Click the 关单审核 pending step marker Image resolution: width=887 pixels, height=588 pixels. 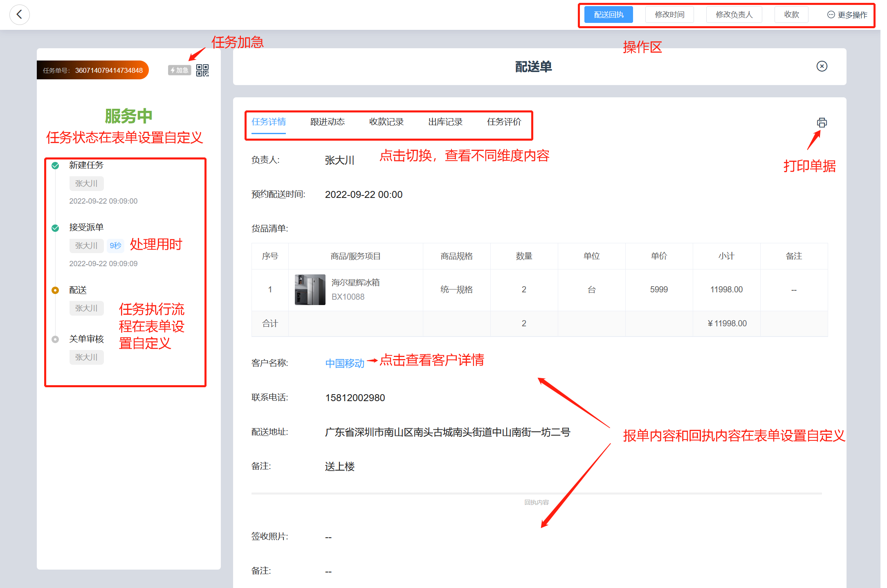(x=55, y=339)
